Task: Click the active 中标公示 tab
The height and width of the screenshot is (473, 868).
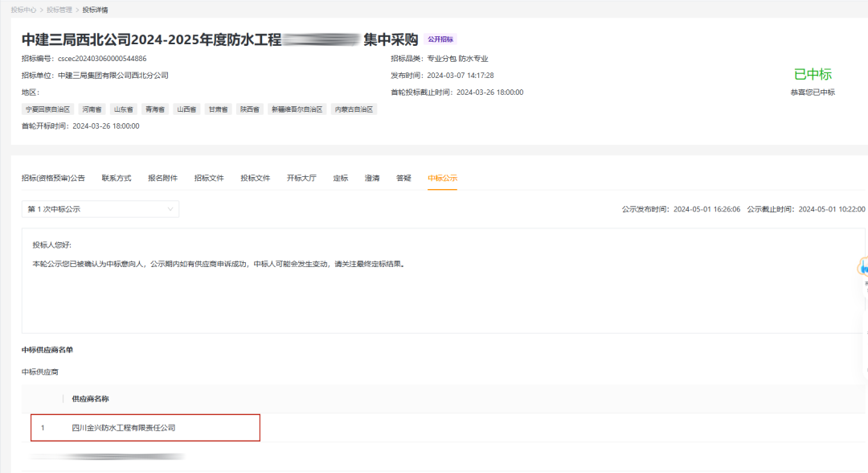Action: click(442, 178)
